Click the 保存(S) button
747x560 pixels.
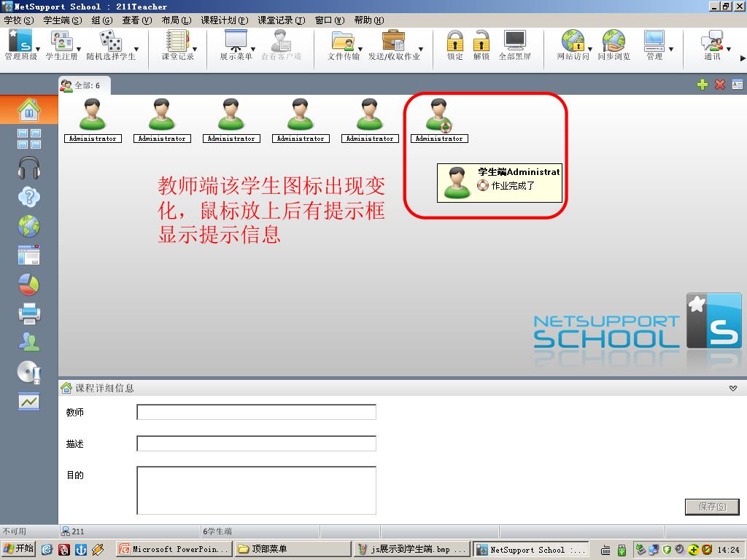712,507
